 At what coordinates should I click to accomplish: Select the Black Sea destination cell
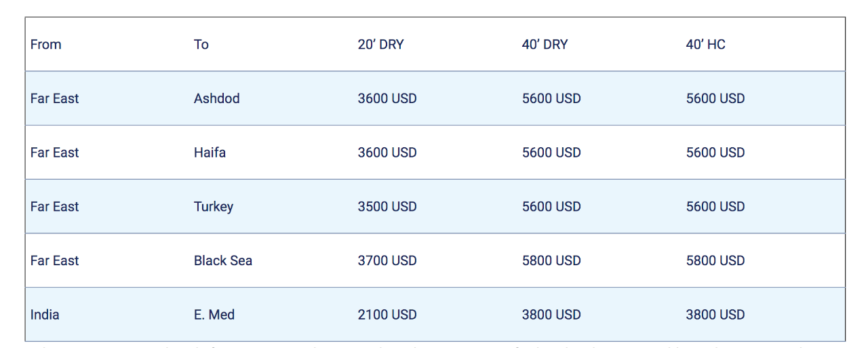(223, 260)
